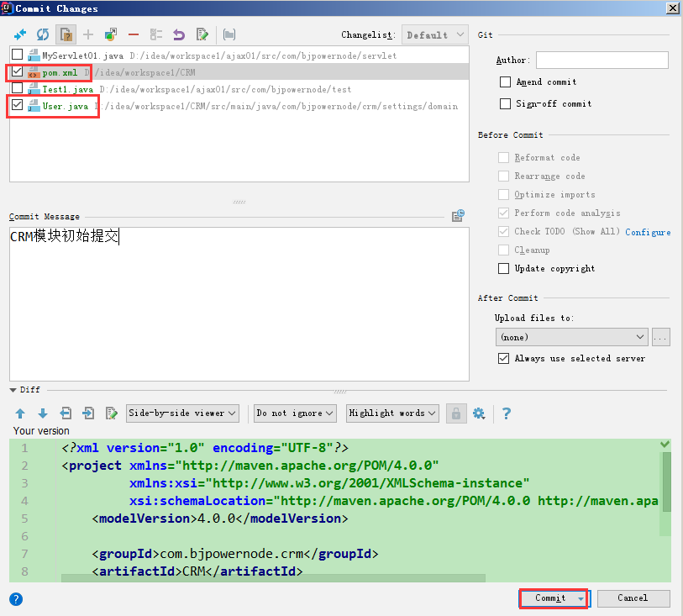Click the red Delete minus icon
Image resolution: width=683 pixels, height=616 pixels.
tap(134, 34)
